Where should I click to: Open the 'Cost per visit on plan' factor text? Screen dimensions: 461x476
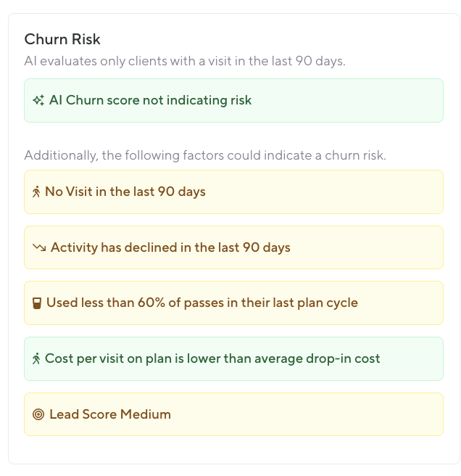click(x=212, y=358)
